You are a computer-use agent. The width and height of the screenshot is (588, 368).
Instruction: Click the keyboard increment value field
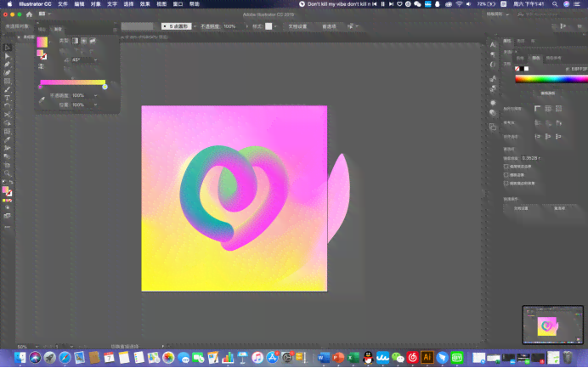pyautogui.click(x=531, y=158)
